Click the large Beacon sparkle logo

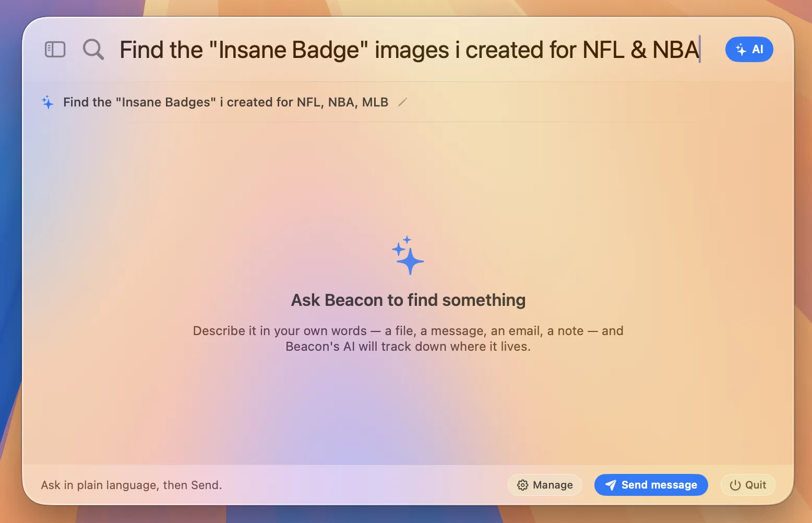click(x=408, y=255)
